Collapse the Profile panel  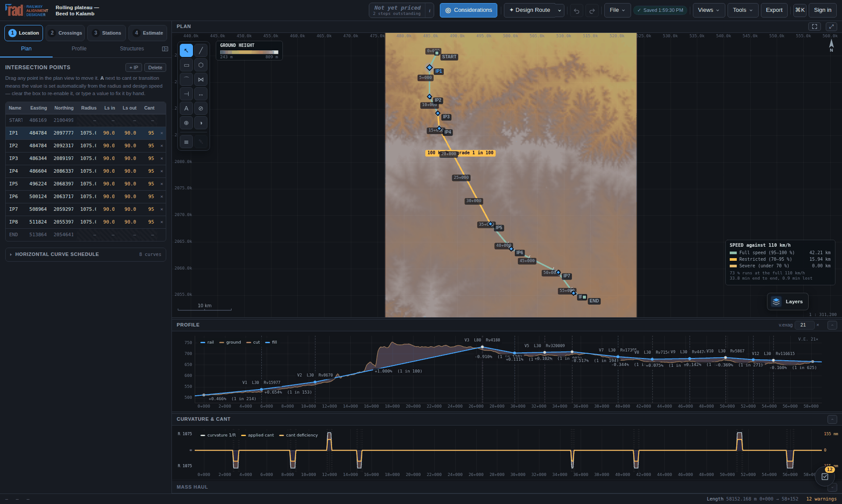[x=832, y=325]
